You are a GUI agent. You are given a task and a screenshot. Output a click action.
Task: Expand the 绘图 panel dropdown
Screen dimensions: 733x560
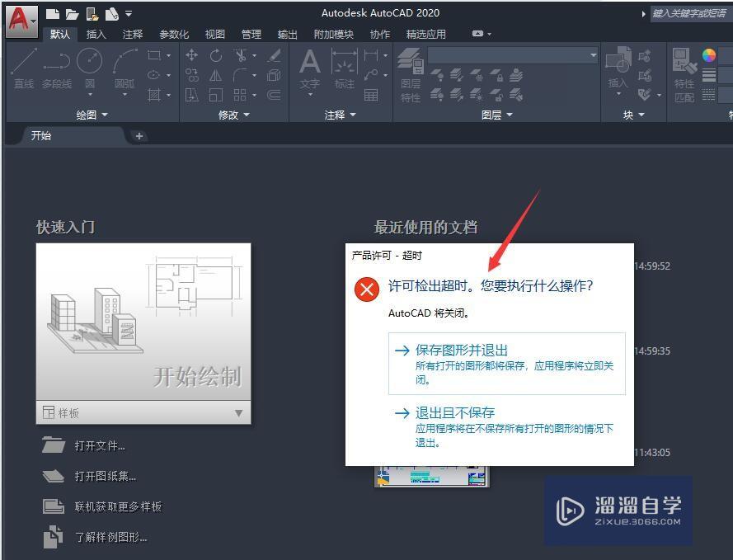(104, 115)
